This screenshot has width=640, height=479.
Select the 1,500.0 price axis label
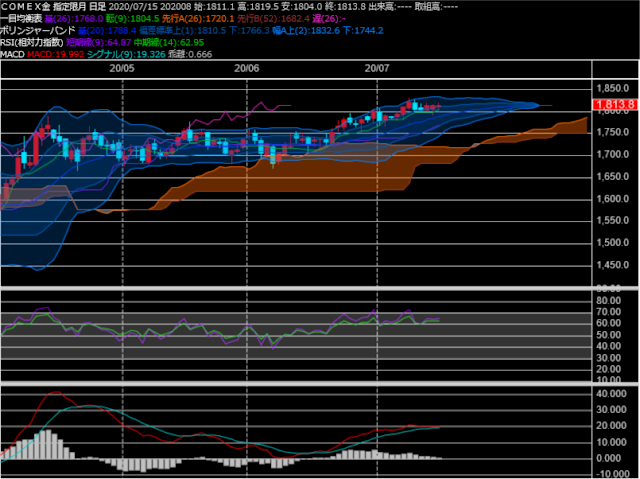613,242
